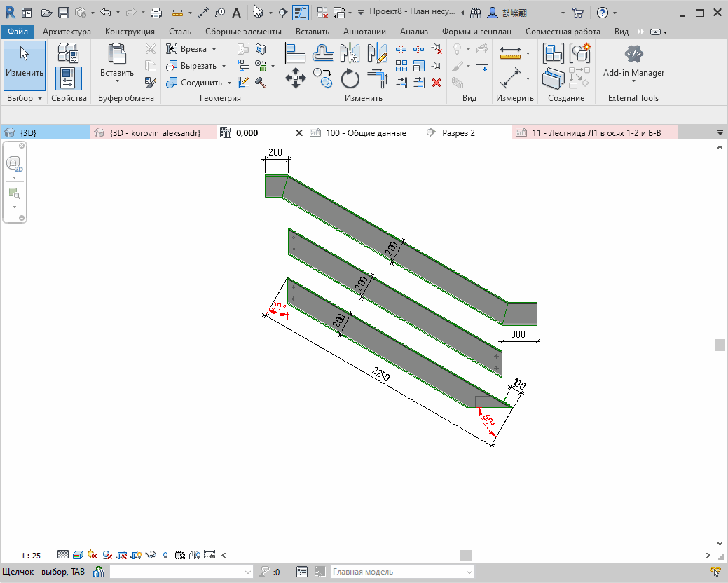The image size is (728, 583).
Task: Expand the Выбор panel dropdown
Action: [x=40, y=98]
